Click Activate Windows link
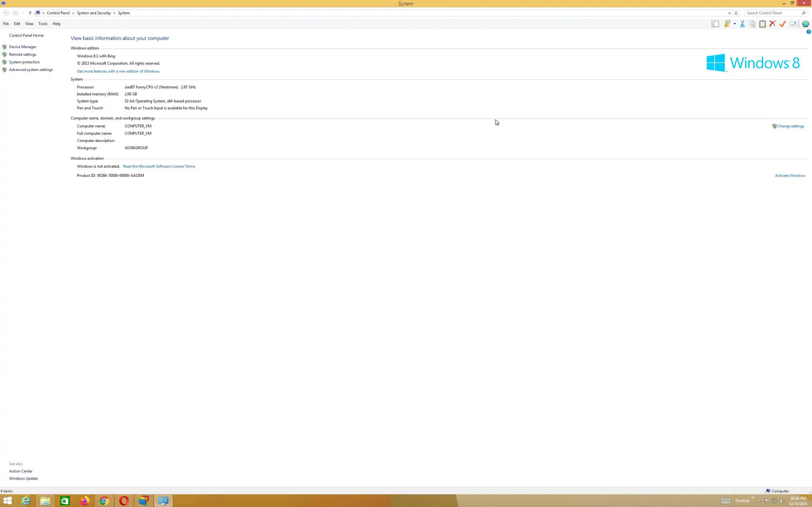This screenshot has width=812, height=507. click(x=790, y=175)
